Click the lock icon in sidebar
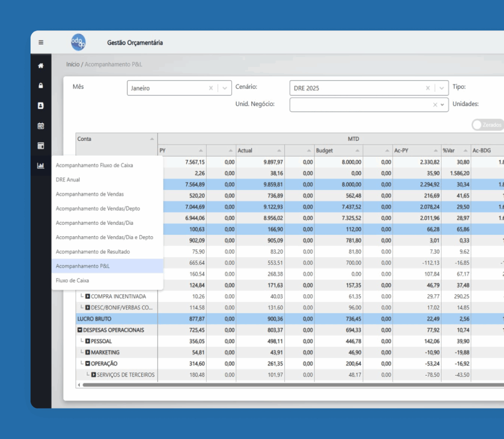Screen dimensions: 504x439 [41, 86]
